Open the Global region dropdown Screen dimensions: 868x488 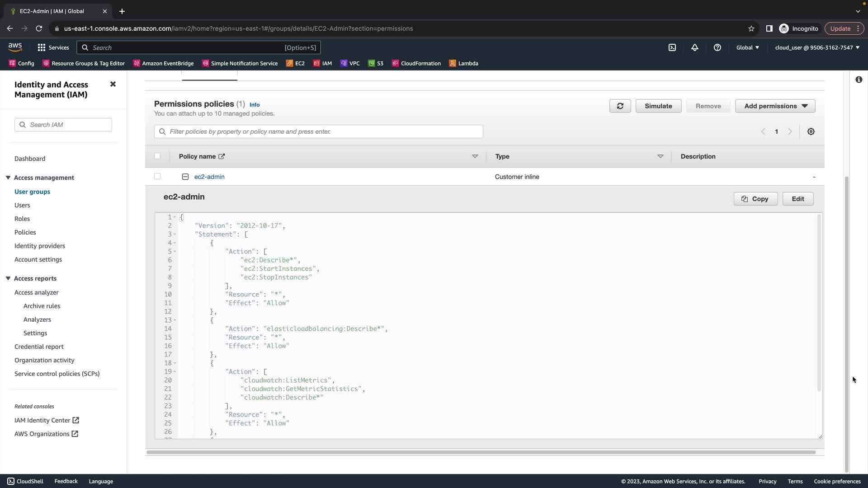point(747,47)
